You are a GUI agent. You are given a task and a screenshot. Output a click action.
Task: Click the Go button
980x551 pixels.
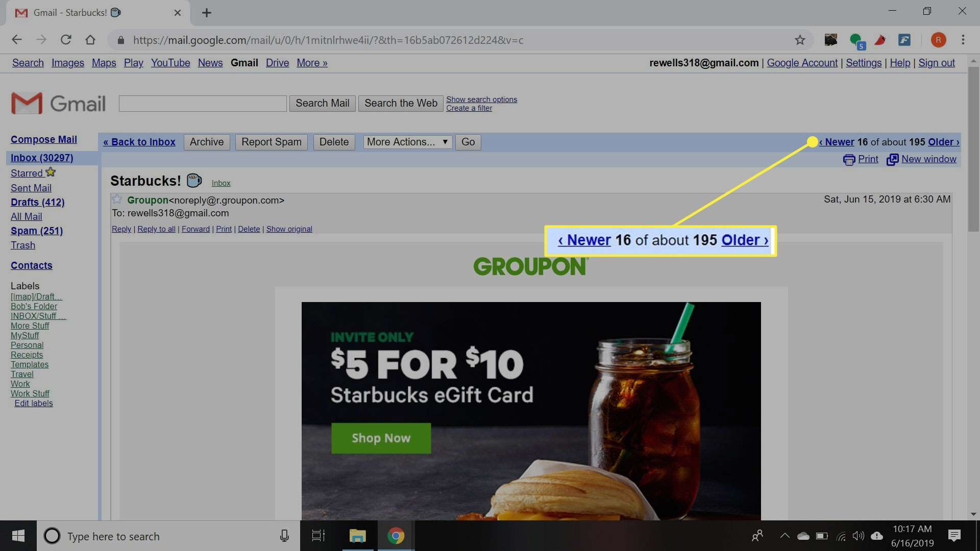pyautogui.click(x=468, y=142)
